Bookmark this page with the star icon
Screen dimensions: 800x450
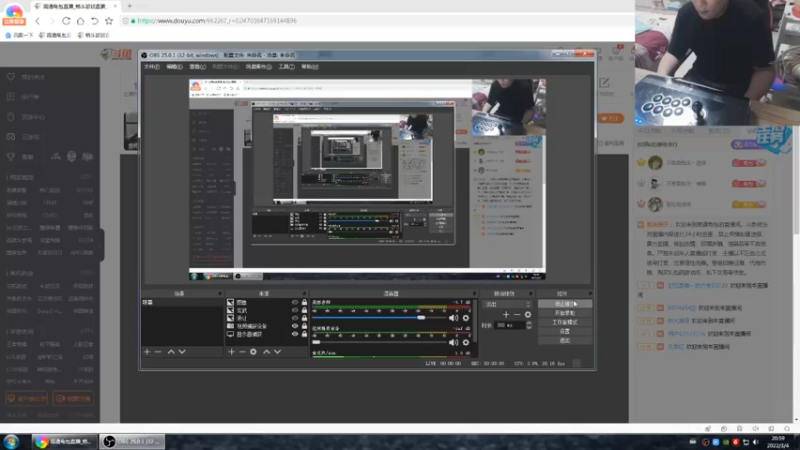pyautogui.click(x=109, y=21)
